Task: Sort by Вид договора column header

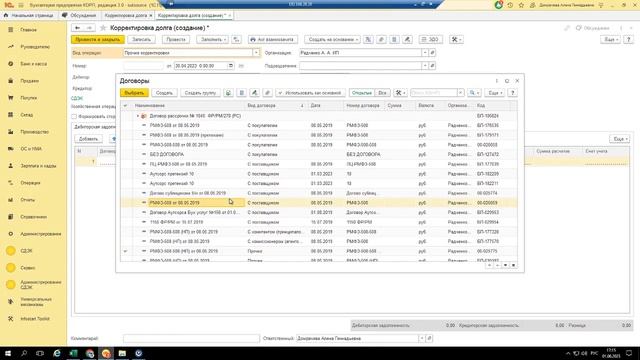Action: (x=276, y=106)
